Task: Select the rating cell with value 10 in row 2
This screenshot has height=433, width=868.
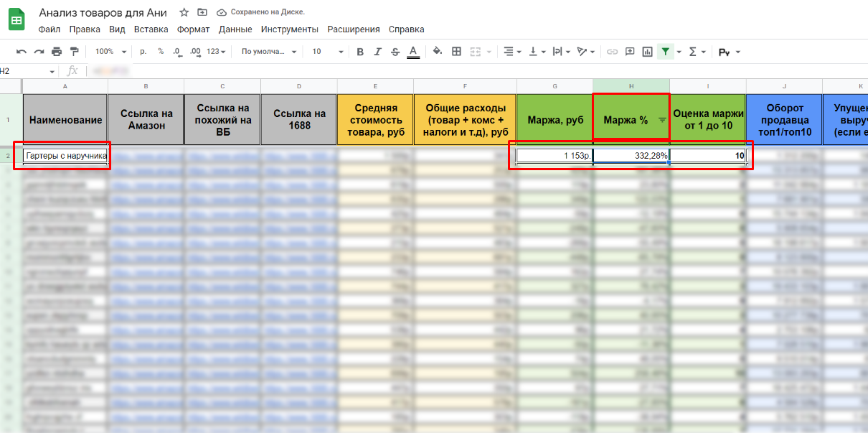Action: 708,156
